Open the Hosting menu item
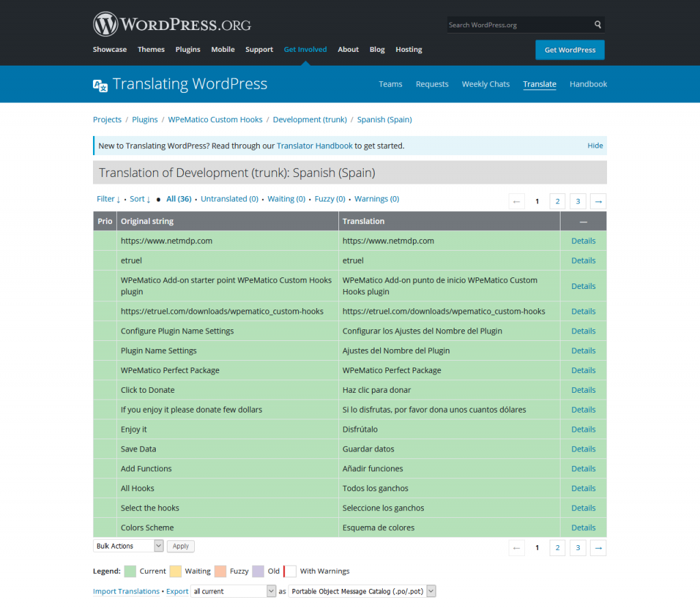 pyautogui.click(x=409, y=49)
